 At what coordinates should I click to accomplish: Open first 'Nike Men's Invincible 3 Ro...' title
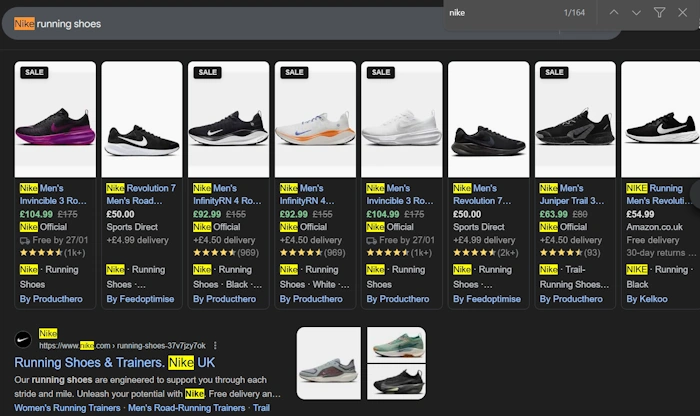pos(53,195)
